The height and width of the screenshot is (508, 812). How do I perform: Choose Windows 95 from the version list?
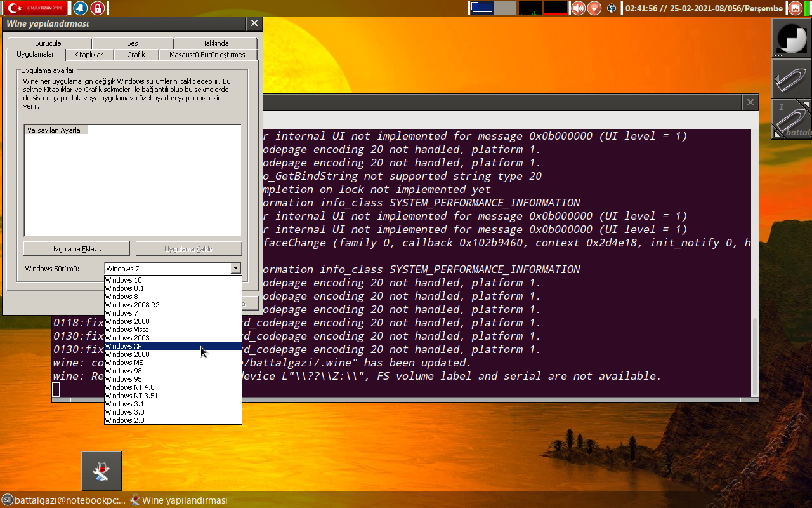[x=173, y=379]
